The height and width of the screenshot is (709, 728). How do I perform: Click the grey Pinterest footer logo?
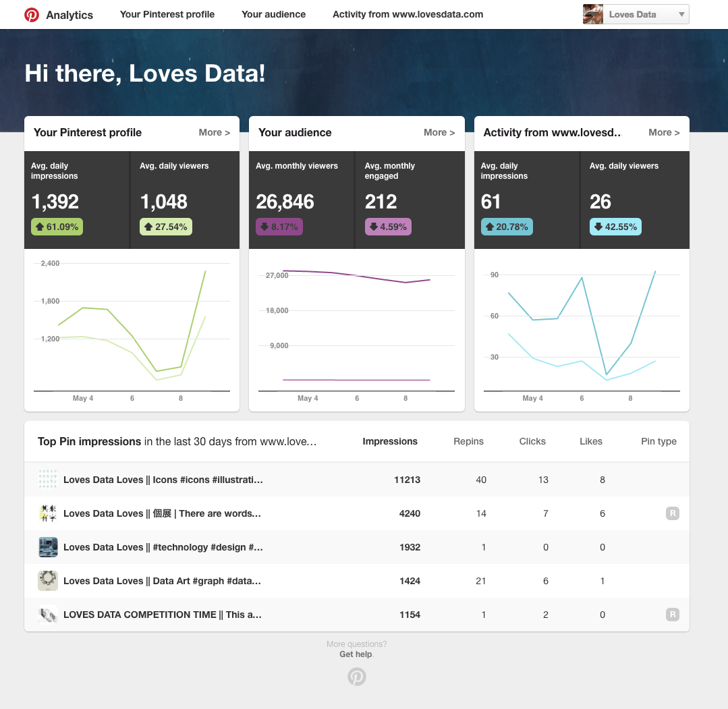pos(356,677)
